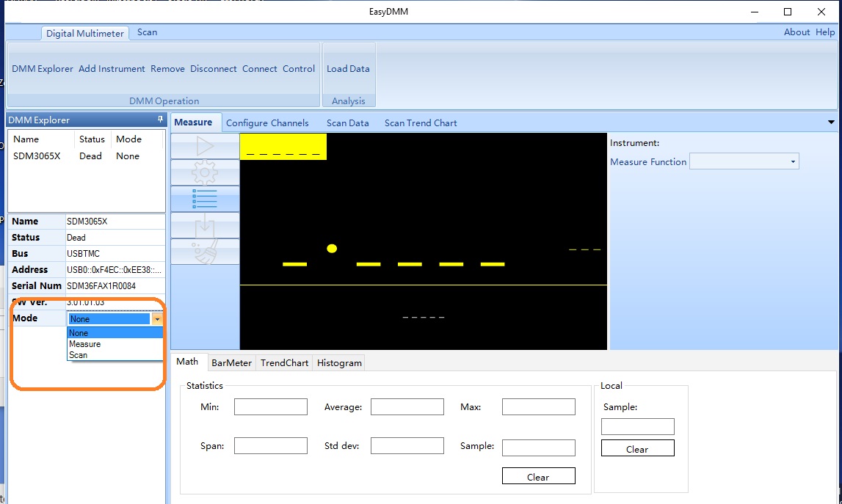Choose Scan in the Mode dropdown list
Viewport: 842px width, 504px height.
(x=79, y=355)
